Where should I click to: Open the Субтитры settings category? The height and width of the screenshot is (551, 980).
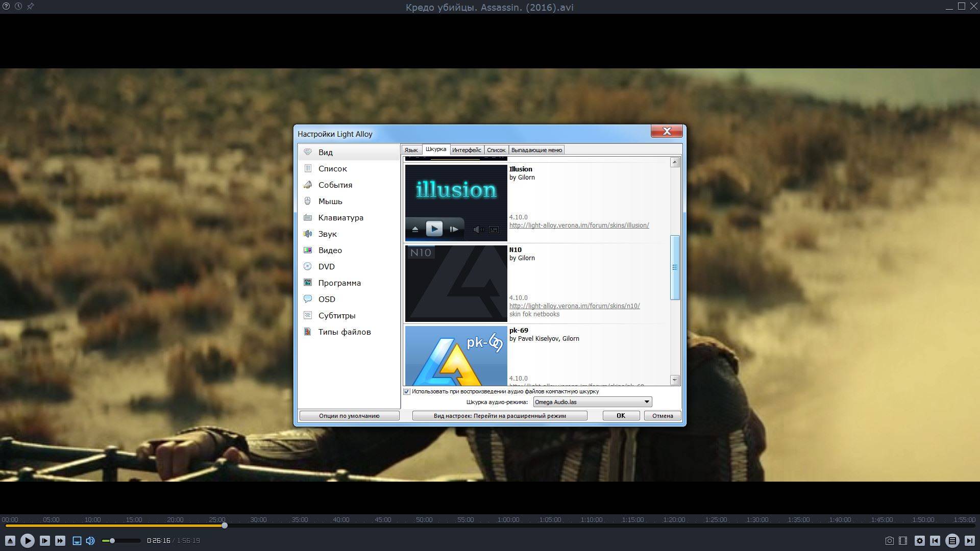pyautogui.click(x=349, y=315)
